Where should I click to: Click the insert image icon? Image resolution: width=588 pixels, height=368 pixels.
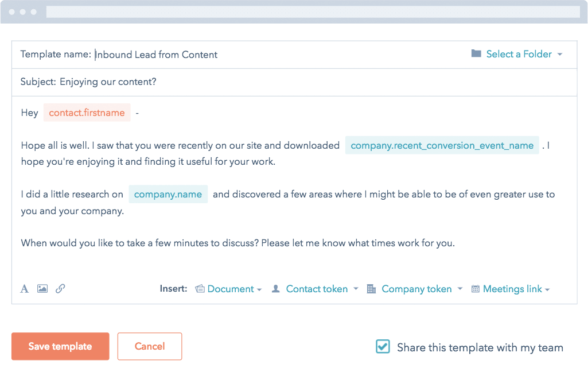(x=42, y=289)
